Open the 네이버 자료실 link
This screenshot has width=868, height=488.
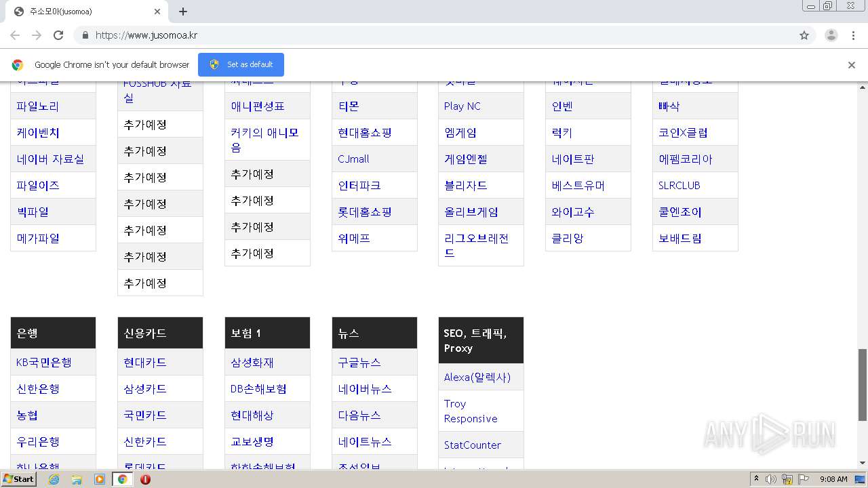click(50, 159)
